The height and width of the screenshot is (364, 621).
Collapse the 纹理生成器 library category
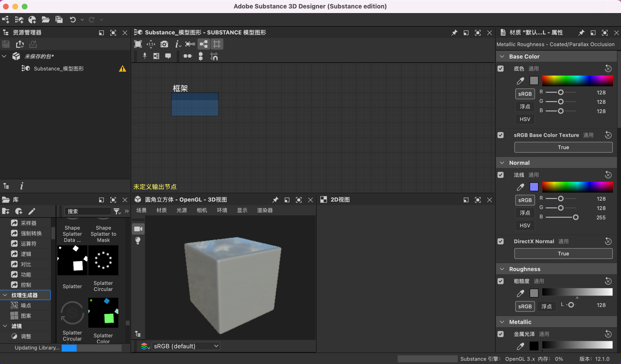point(5,295)
